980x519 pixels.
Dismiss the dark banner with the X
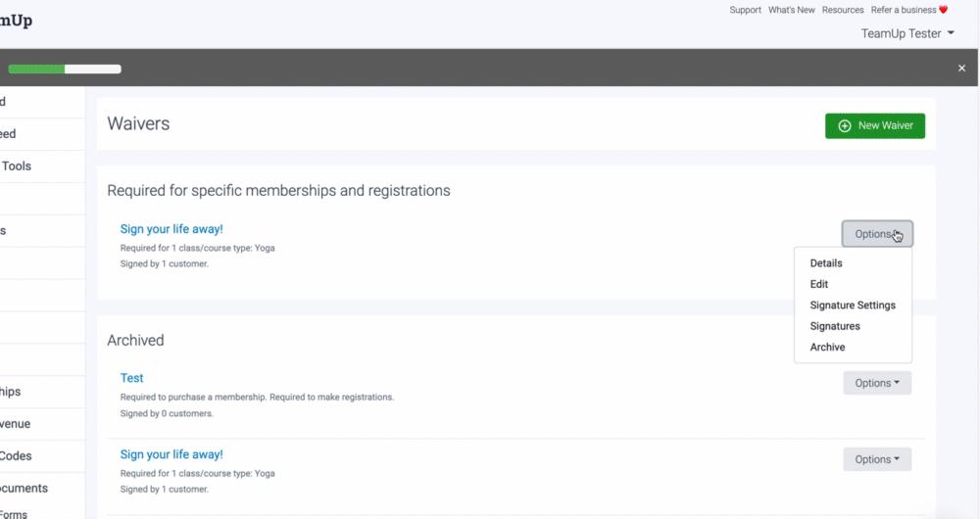coord(961,69)
